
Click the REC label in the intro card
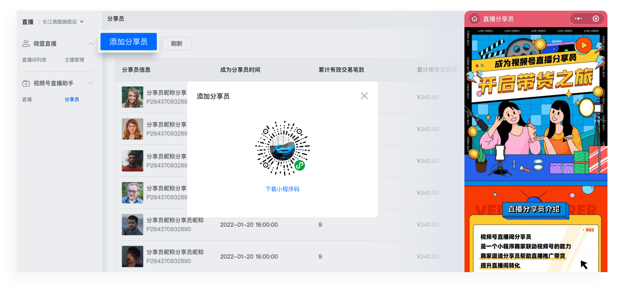(x=589, y=230)
